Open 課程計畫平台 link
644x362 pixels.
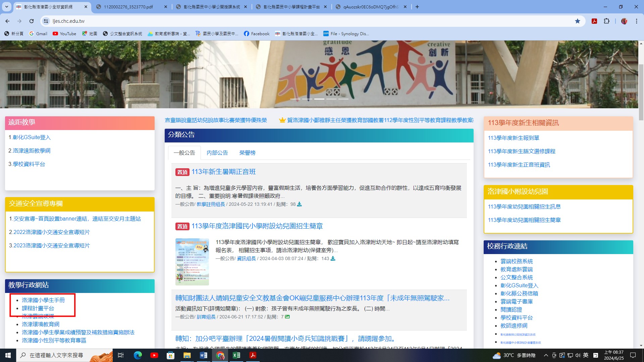pyautogui.click(x=38, y=308)
